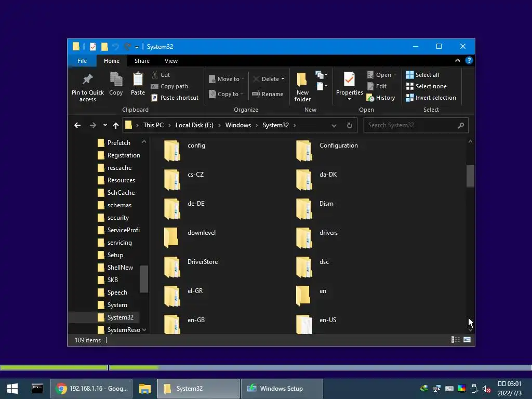The width and height of the screenshot is (532, 399).
Task: Select the en-US folder
Action: click(x=316, y=324)
